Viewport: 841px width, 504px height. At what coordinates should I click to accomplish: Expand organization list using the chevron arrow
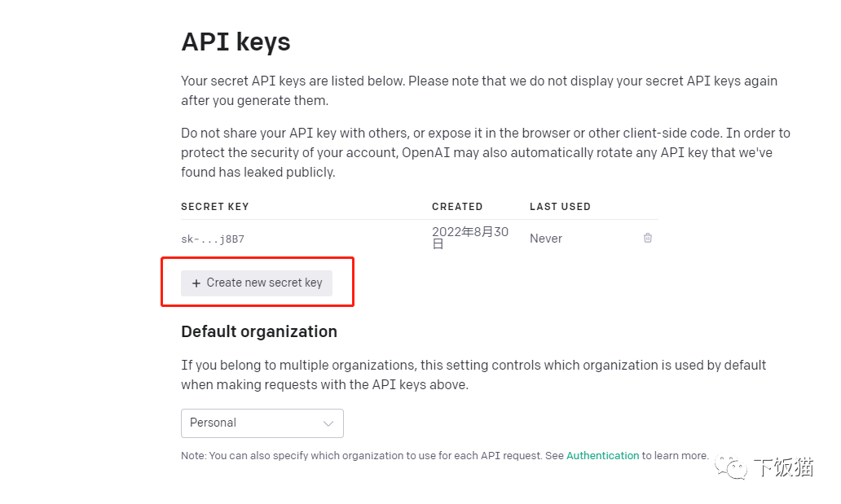pos(328,423)
